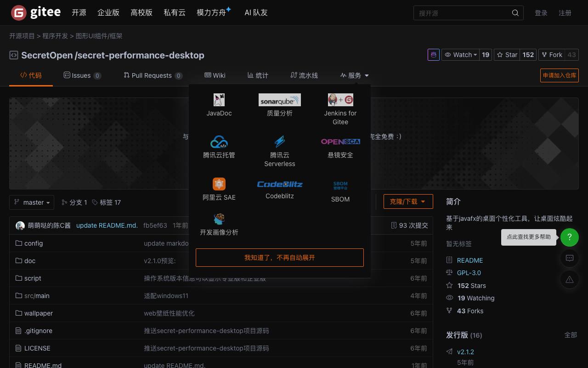Open the SBOM service icon
The image size is (588, 368).
(340, 185)
